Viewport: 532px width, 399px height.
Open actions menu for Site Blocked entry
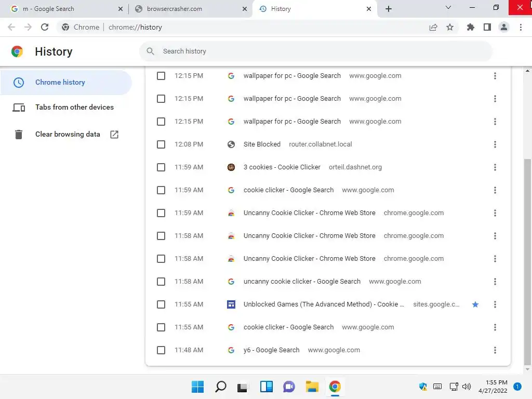495,144
